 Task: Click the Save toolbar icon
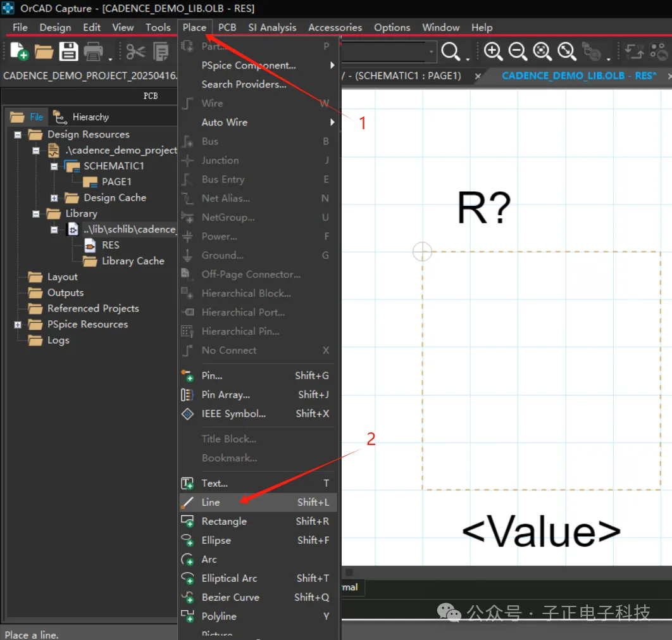(68, 51)
